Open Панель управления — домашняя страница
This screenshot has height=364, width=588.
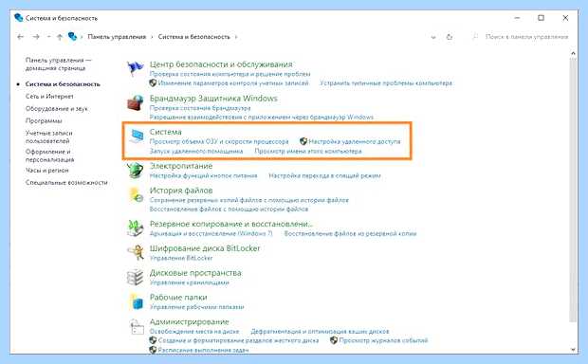[x=59, y=64]
